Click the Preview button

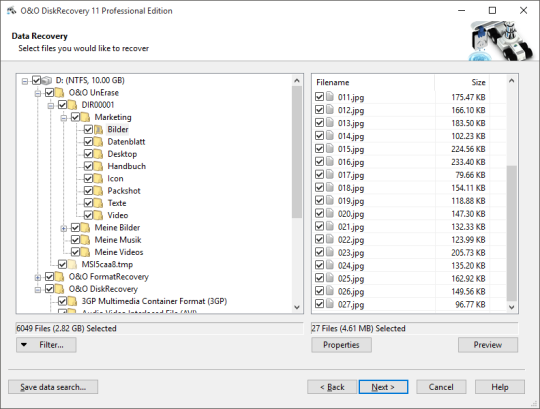(488, 345)
